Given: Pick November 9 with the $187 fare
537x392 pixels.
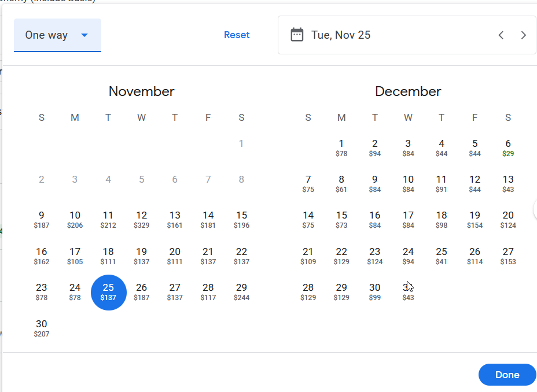Looking at the screenshot, I should (42, 220).
